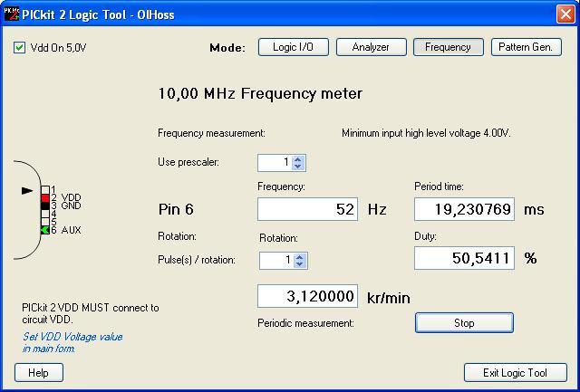Open Pattern Gen. mode
The height and width of the screenshot is (392, 580).
(526, 47)
